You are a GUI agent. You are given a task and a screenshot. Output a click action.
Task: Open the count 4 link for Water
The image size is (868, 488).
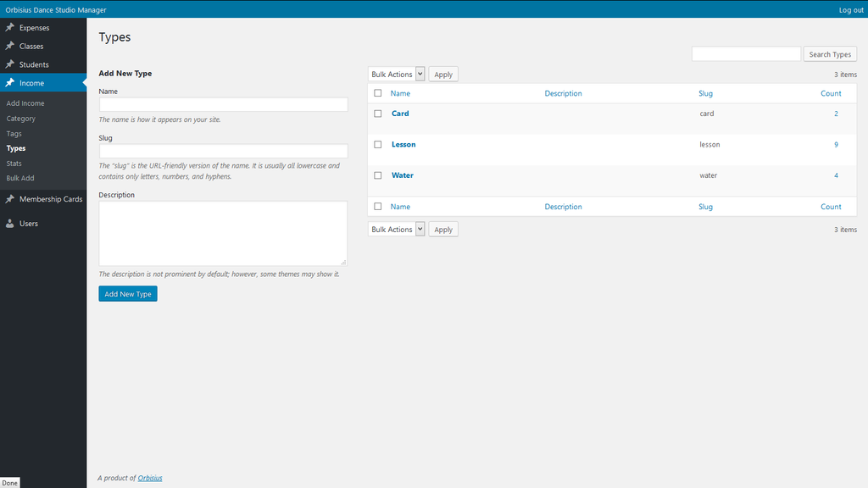coord(836,175)
